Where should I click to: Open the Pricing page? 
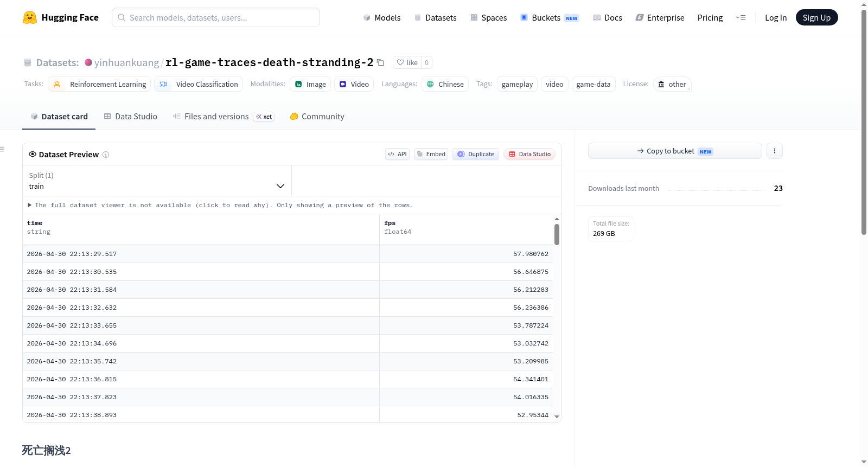point(710,17)
